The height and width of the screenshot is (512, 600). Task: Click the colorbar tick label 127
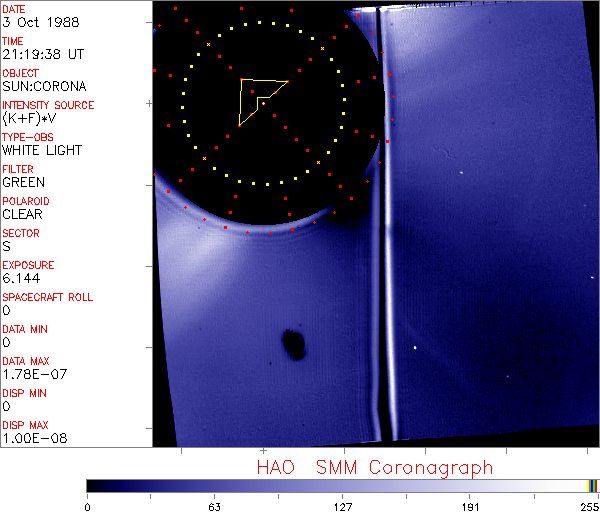coord(343,505)
